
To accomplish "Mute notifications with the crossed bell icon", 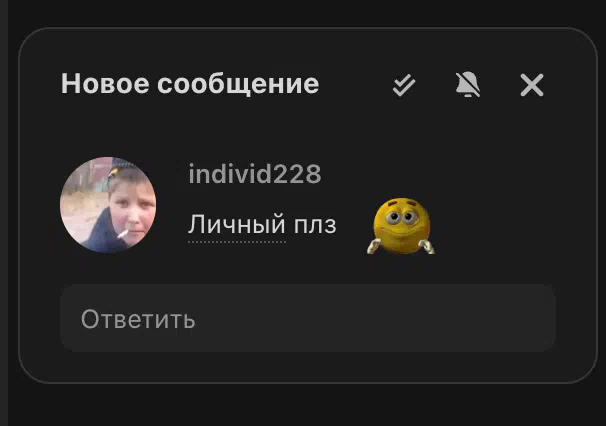I will tap(468, 85).
